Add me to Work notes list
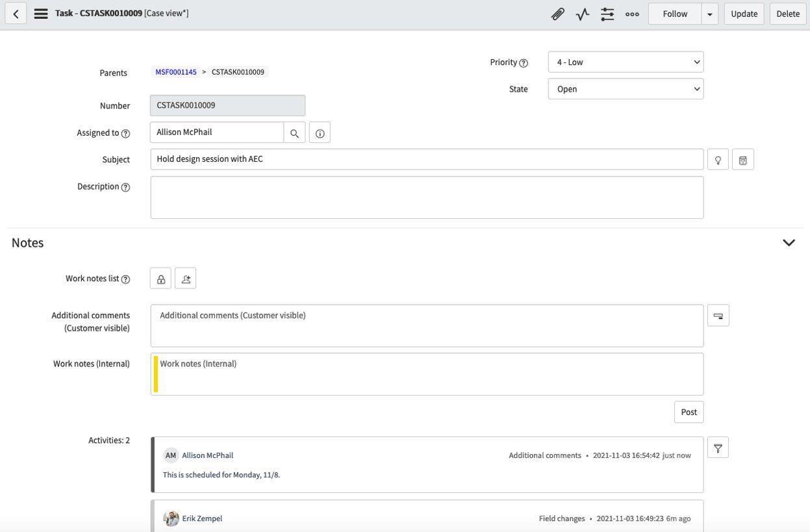 pos(186,279)
